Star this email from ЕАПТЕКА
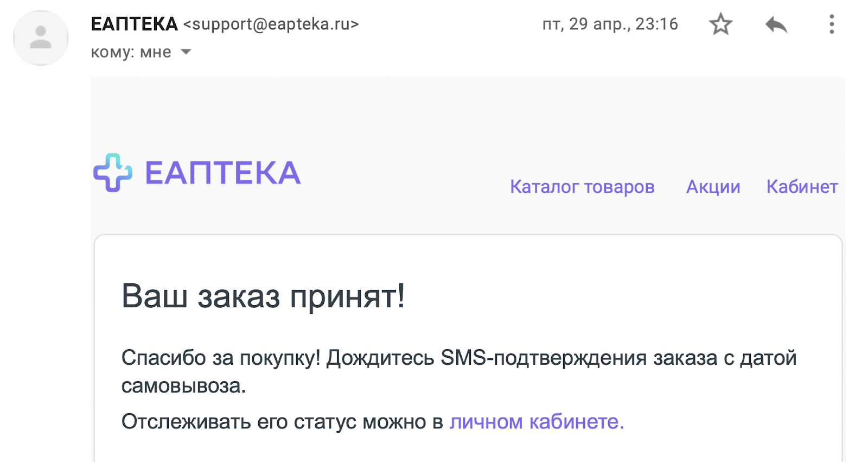 [x=720, y=24]
